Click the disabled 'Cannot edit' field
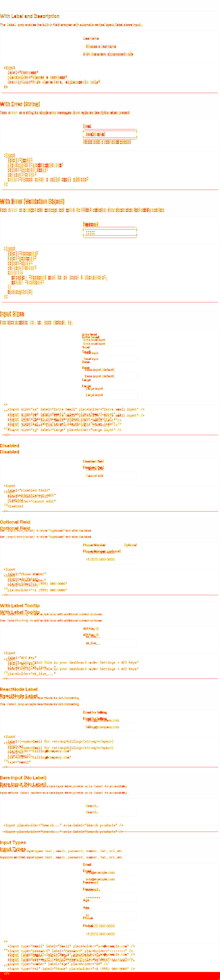This screenshot has height=980, width=220. pos(110,476)
